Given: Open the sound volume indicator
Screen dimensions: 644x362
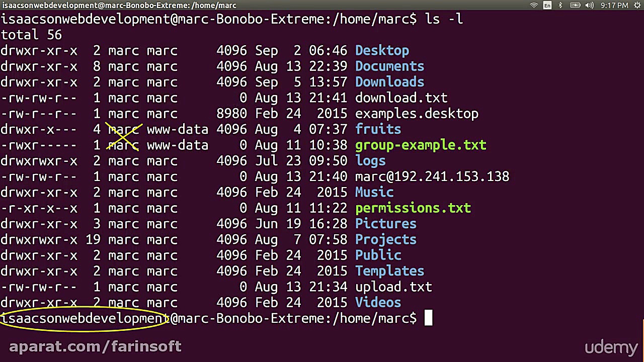Looking at the screenshot, I should [590, 6].
